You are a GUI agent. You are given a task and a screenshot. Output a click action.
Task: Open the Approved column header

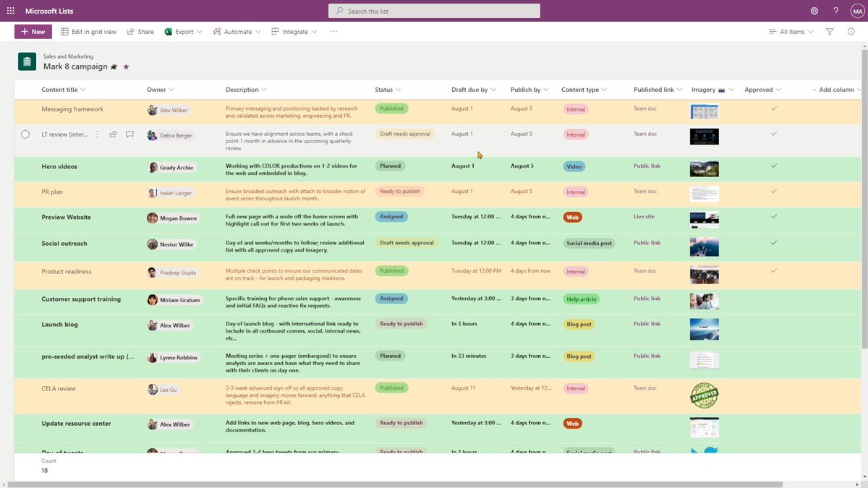[763, 90]
